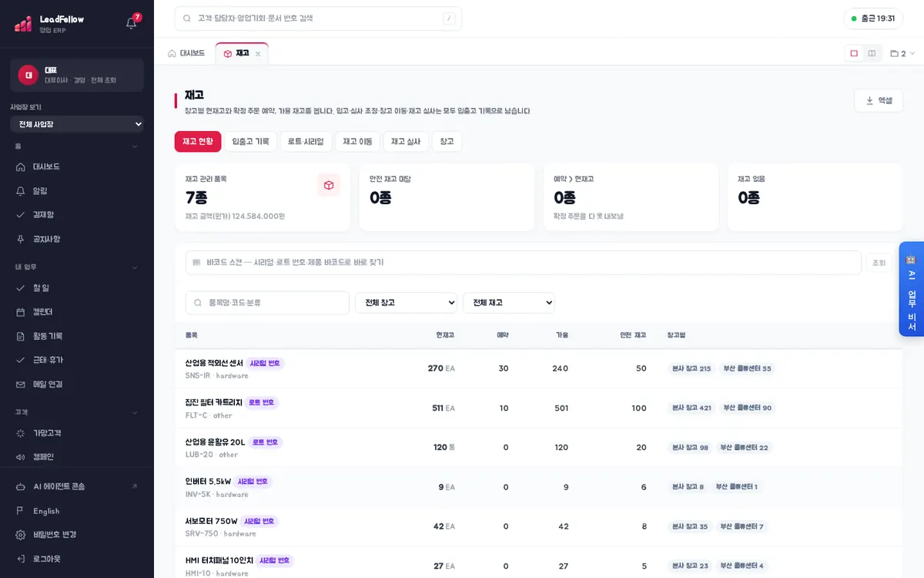Select the 재고 실사 sub-tab

(406, 142)
